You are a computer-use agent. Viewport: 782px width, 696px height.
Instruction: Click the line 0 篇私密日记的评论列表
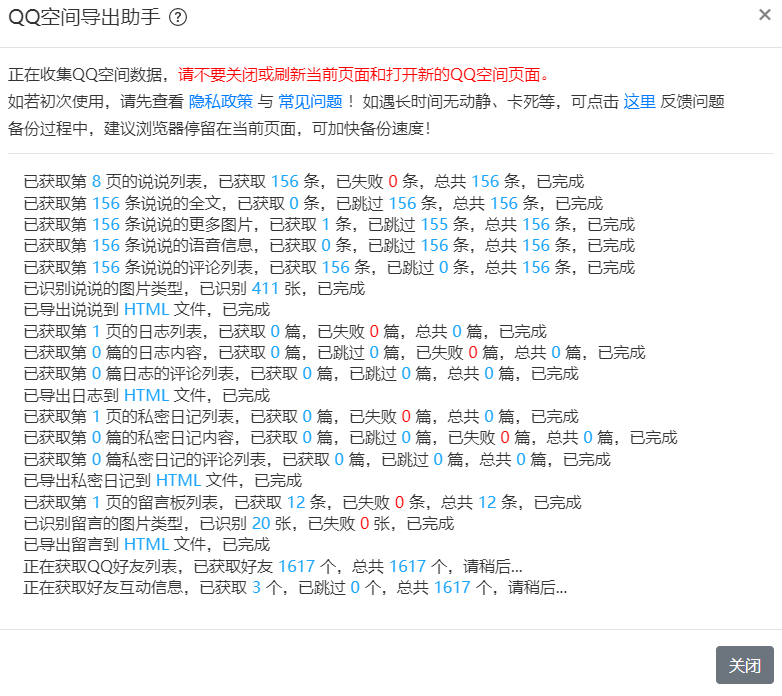point(317,460)
